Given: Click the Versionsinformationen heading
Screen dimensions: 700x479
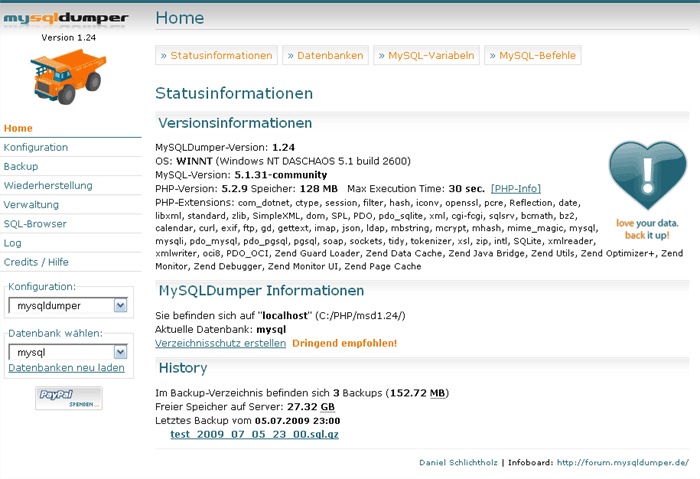Looking at the screenshot, I should tap(235, 123).
